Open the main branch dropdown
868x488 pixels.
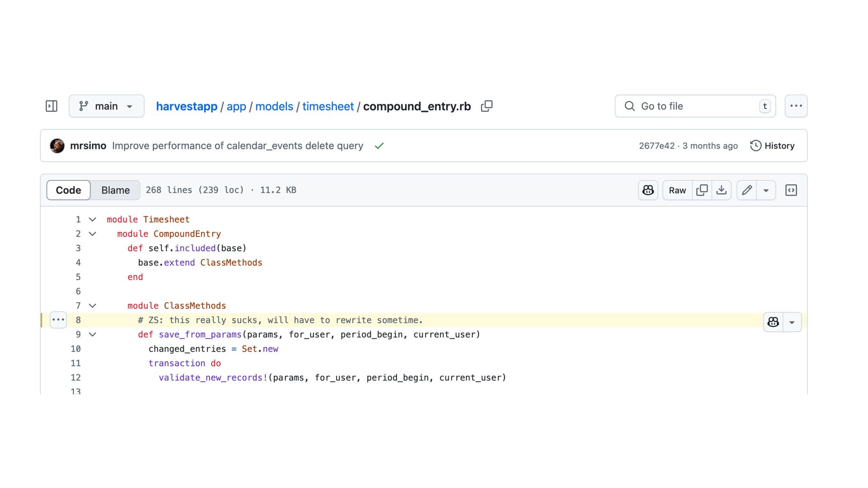(107, 106)
